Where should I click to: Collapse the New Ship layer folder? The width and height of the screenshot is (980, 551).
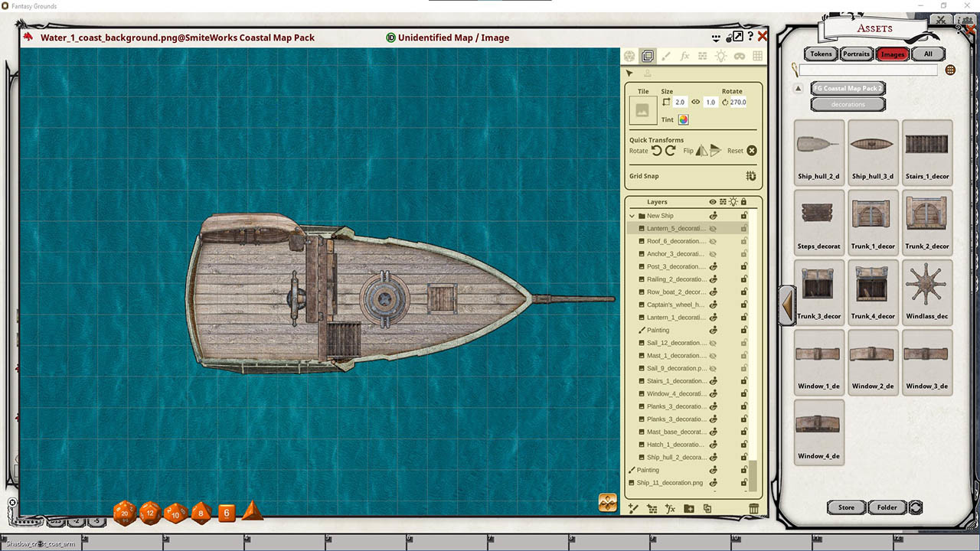pos(632,216)
